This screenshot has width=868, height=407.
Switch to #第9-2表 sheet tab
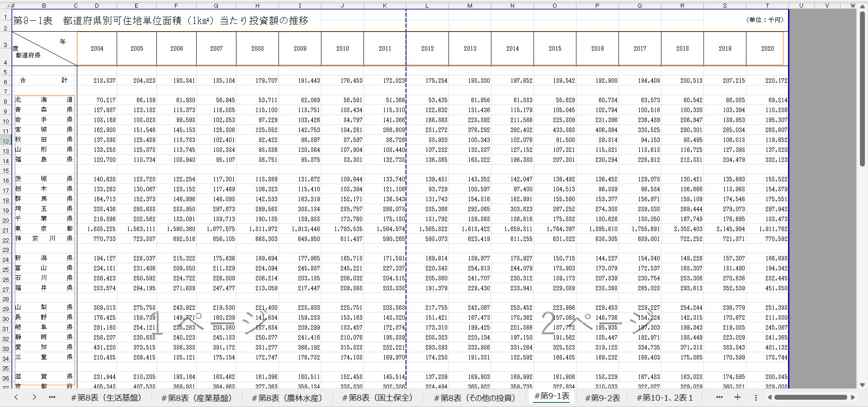[x=603, y=398]
